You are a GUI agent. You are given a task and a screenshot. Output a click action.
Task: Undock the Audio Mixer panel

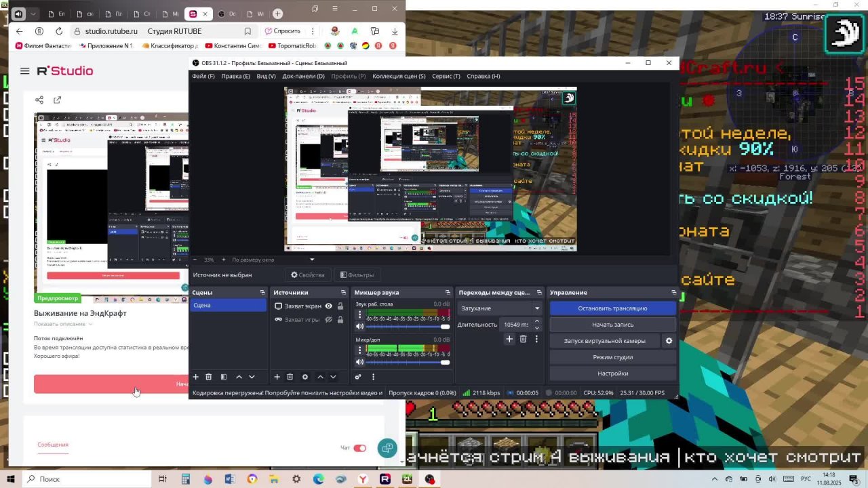point(448,293)
